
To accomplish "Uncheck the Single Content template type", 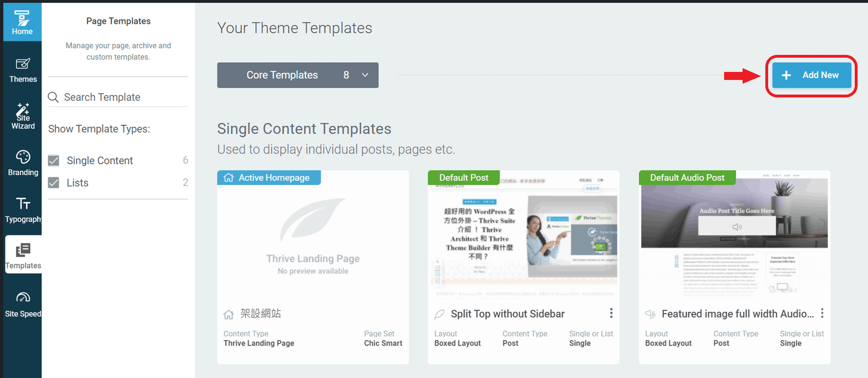I will (x=54, y=161).
